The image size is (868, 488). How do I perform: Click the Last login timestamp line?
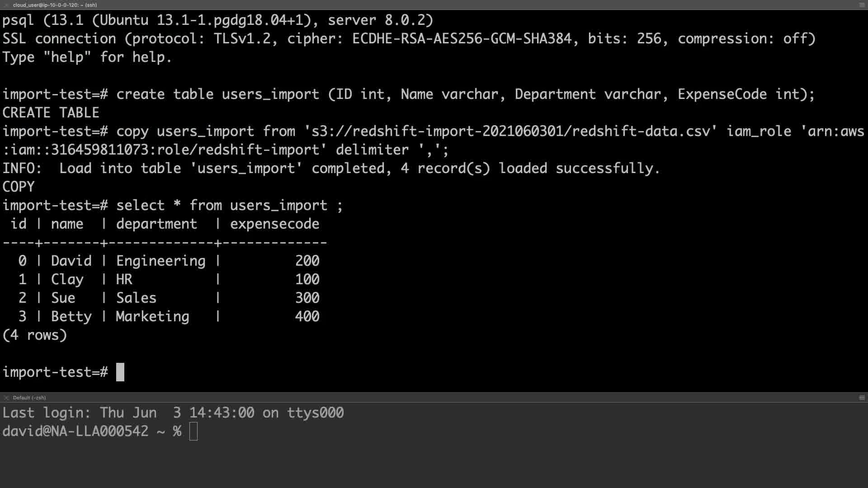click(x=173, y=413)
